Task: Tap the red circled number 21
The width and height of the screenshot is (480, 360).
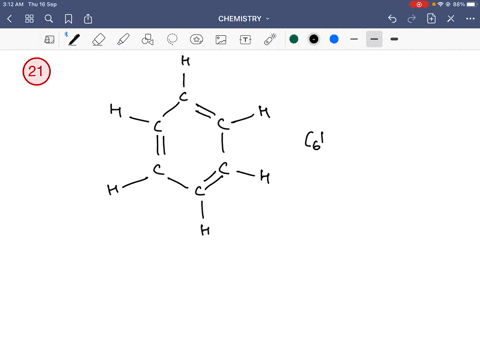Action: (36, 71)
